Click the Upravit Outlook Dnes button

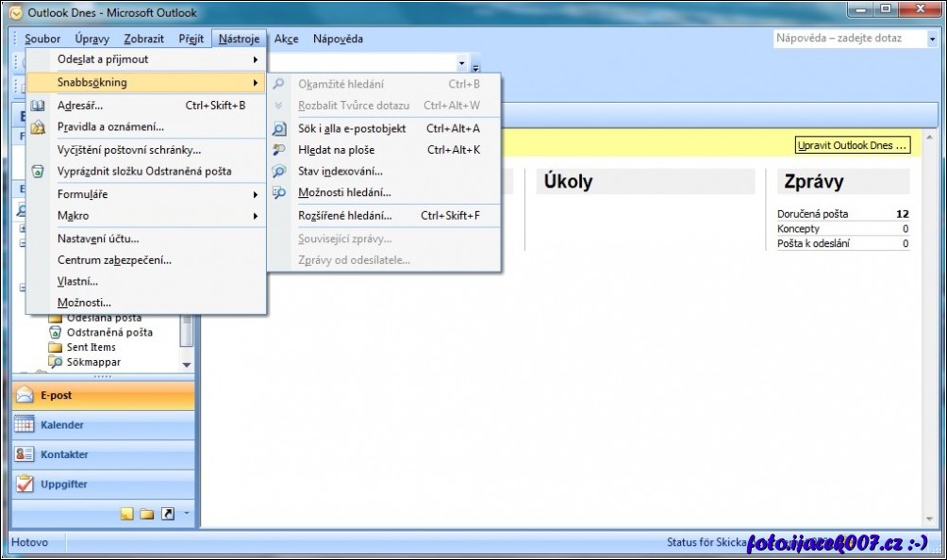pyautogui.click(x=854, y=145)
